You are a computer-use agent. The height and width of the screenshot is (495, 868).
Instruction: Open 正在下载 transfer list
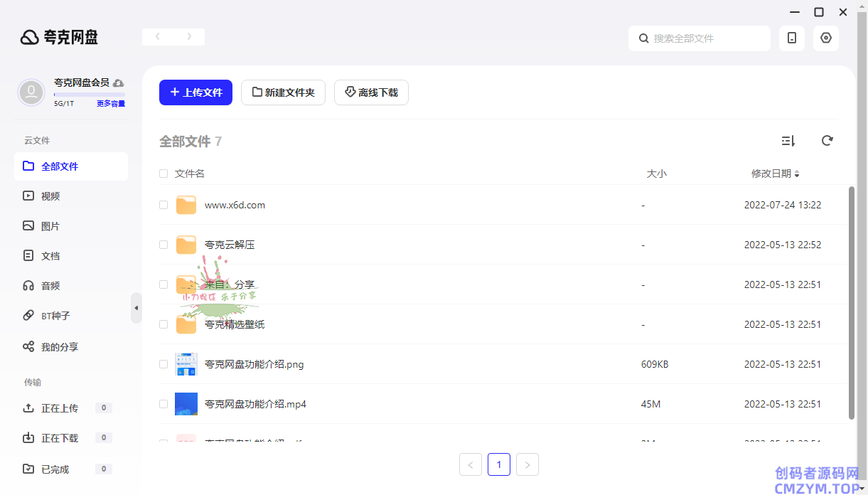(60, 438)
